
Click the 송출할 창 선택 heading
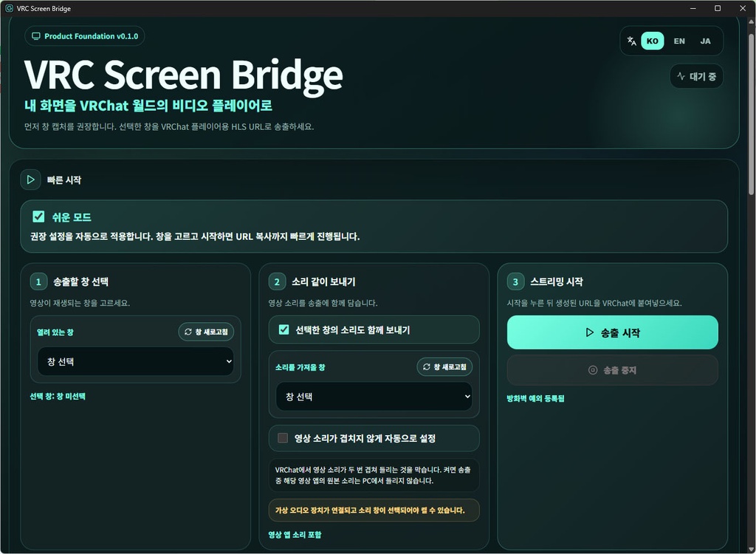(x=80, y=282)
